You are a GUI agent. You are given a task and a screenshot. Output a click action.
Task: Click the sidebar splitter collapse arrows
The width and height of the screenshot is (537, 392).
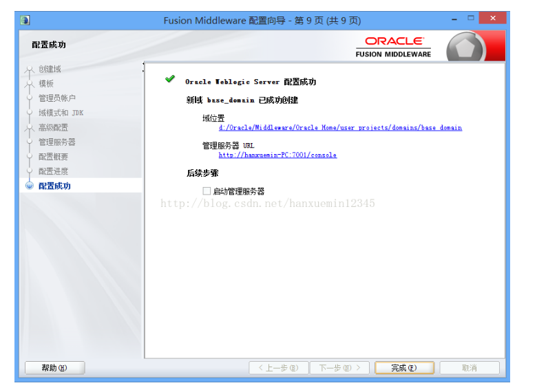click(x=143, y=67)
